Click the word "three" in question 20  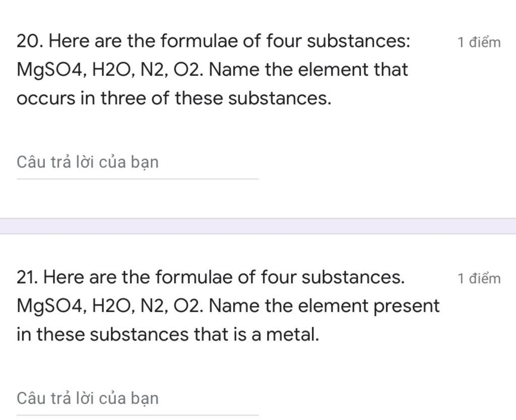(123, 98)
